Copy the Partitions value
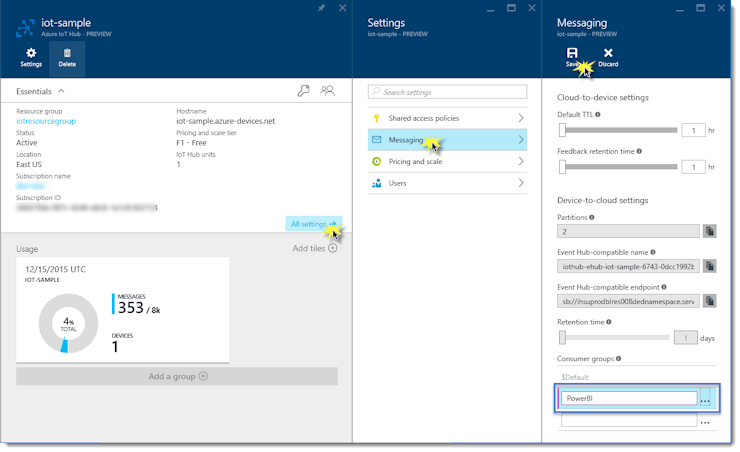Screen dimensions: 740x452 [709, 231]
